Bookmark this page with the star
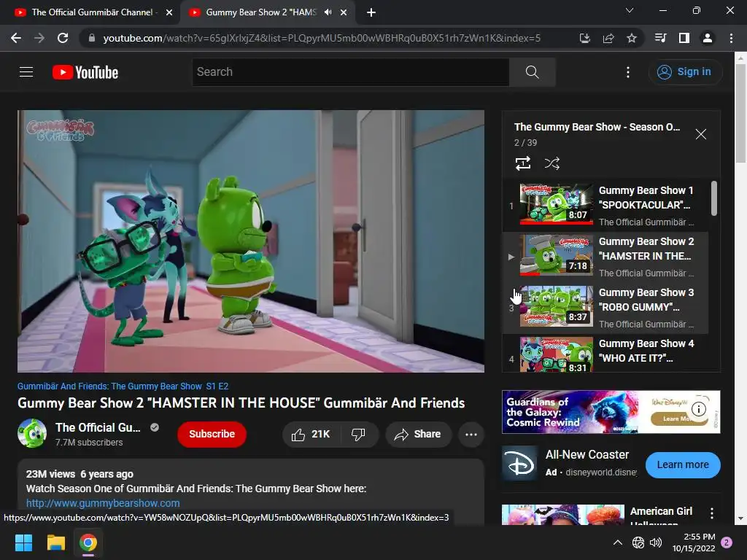Viewport: 747px width, 560px height. pyautogui.click(x=632, y=38)
